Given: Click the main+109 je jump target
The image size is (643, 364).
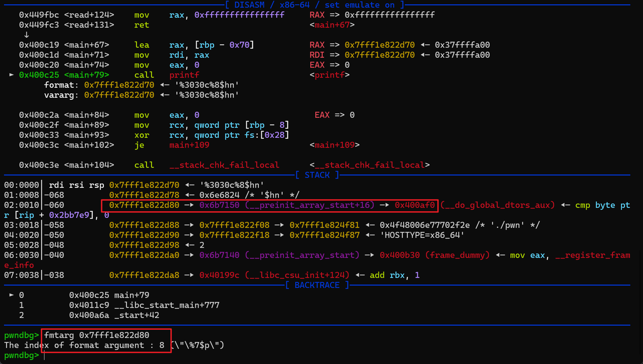Looking at the screenshot, I should 189,145.
